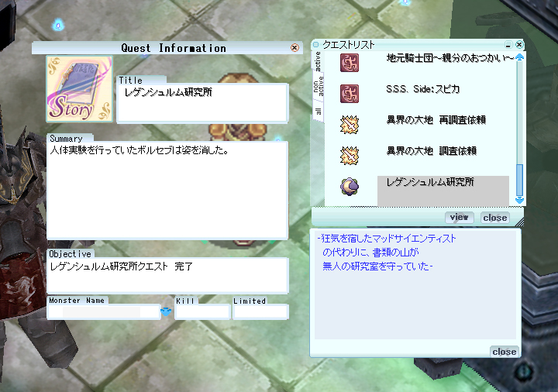This screenshot has width=558, height=392.
Task: Select the 地元騎士団 quest icon
Action: pos(349,63)
